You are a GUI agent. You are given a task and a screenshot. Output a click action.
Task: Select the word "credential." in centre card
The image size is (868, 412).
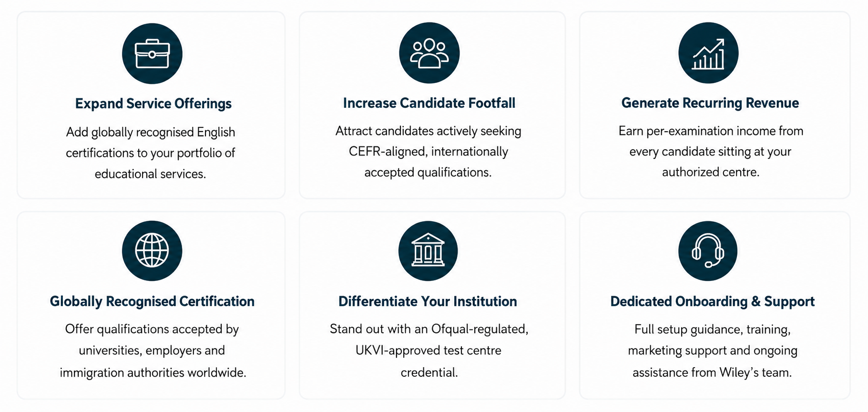[x=429, y=372]
